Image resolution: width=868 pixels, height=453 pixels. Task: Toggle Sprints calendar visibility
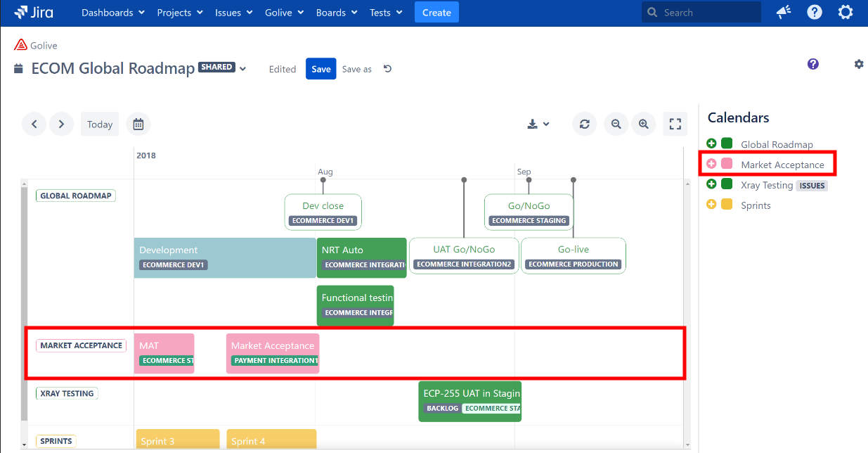(711, 205)
